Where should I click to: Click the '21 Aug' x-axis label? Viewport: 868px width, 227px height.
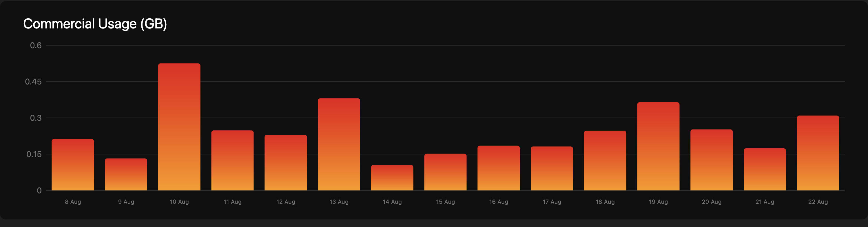tap(765, 202)
